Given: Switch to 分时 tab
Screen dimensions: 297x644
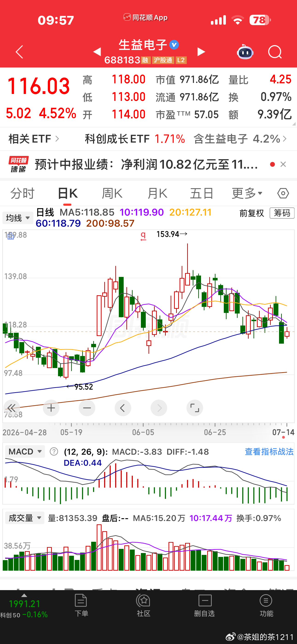Looking at the screenshot, I should 22,193.
